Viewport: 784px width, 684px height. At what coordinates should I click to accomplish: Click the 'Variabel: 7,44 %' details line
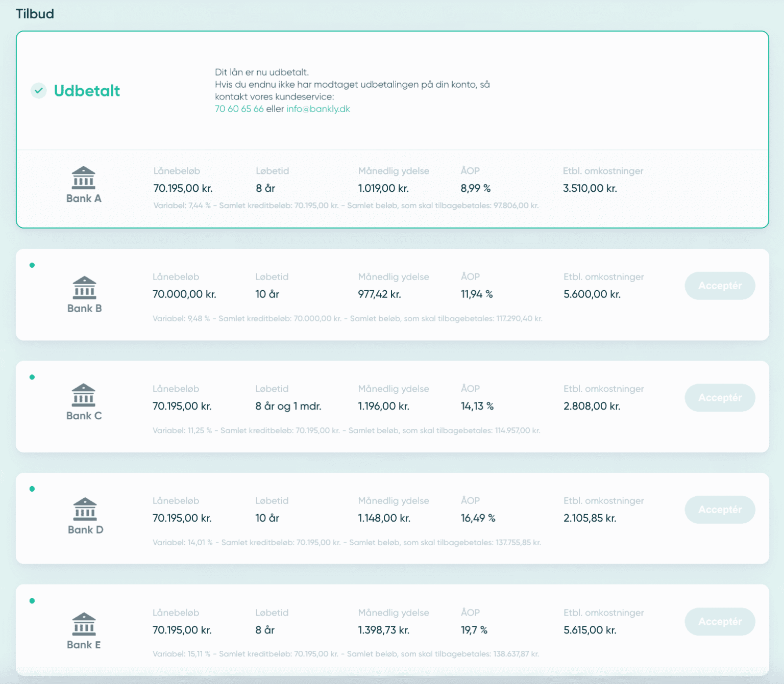coord(346,206)
